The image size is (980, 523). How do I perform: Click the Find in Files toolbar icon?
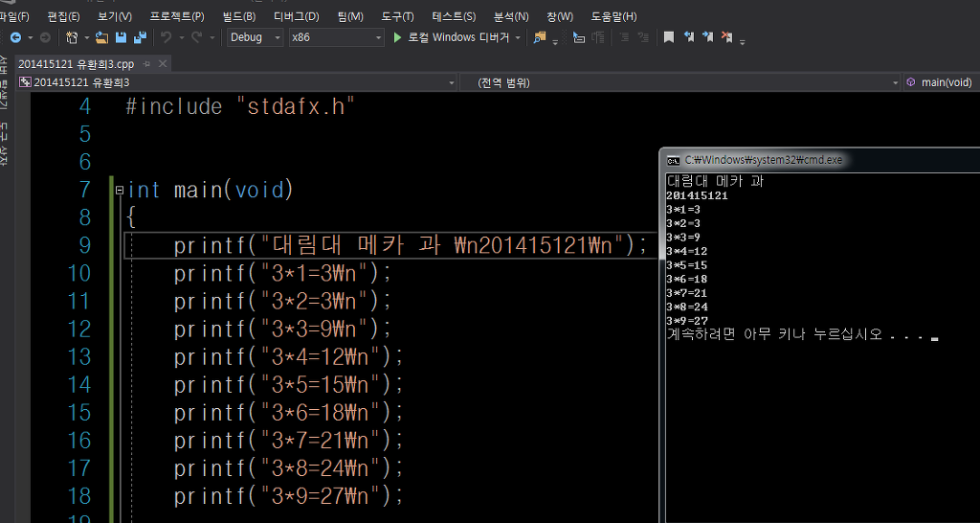pos(540,37)
